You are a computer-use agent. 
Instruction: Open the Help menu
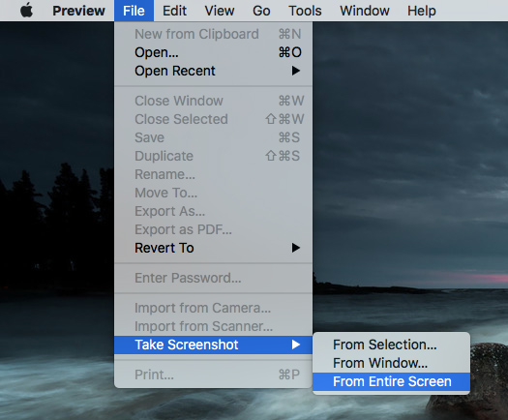click(x=422, y=11)
